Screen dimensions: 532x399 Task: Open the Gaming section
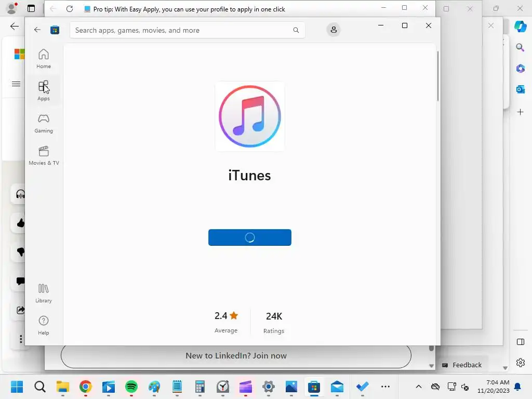point(44,123)
